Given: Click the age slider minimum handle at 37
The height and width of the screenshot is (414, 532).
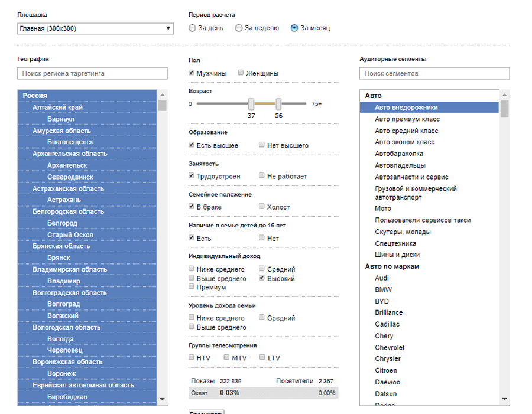Looking at the screenshot, I should (251, 104).
